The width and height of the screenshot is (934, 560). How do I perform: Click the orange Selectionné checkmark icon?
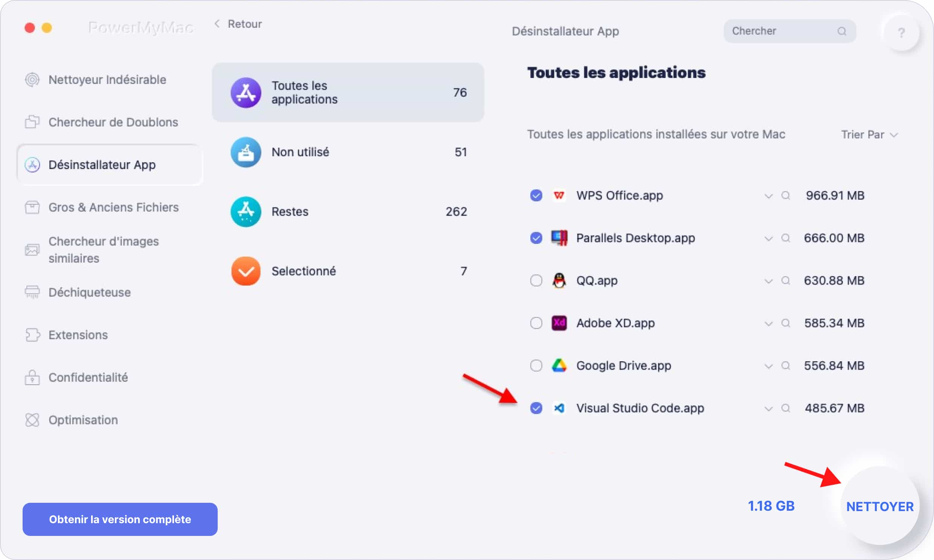click(x=246, y=271)
